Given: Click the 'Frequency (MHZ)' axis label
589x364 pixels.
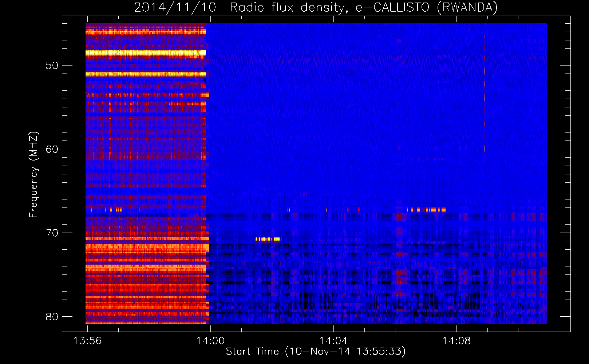Looking at the screenshot, I should pyautogui.click(x=33, y=175).
